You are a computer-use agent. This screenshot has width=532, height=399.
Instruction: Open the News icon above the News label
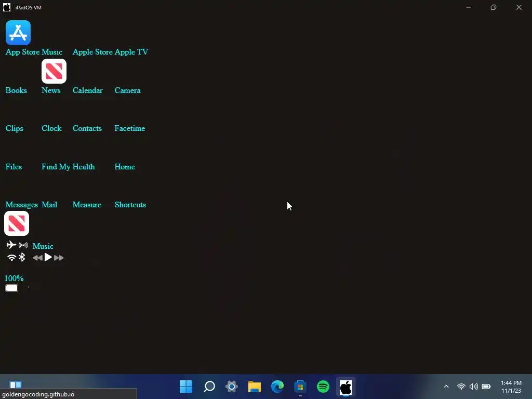(54, 71)
